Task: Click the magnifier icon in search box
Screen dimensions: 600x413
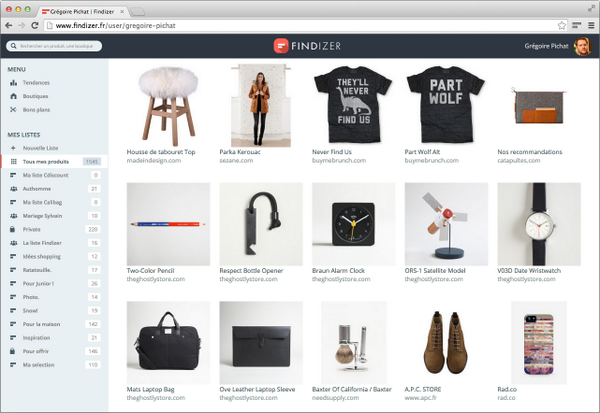Action: click(14, 46)
